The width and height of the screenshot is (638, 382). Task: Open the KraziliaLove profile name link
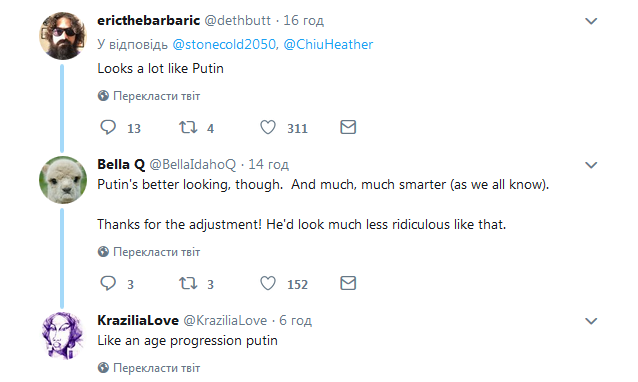point(138,321)
